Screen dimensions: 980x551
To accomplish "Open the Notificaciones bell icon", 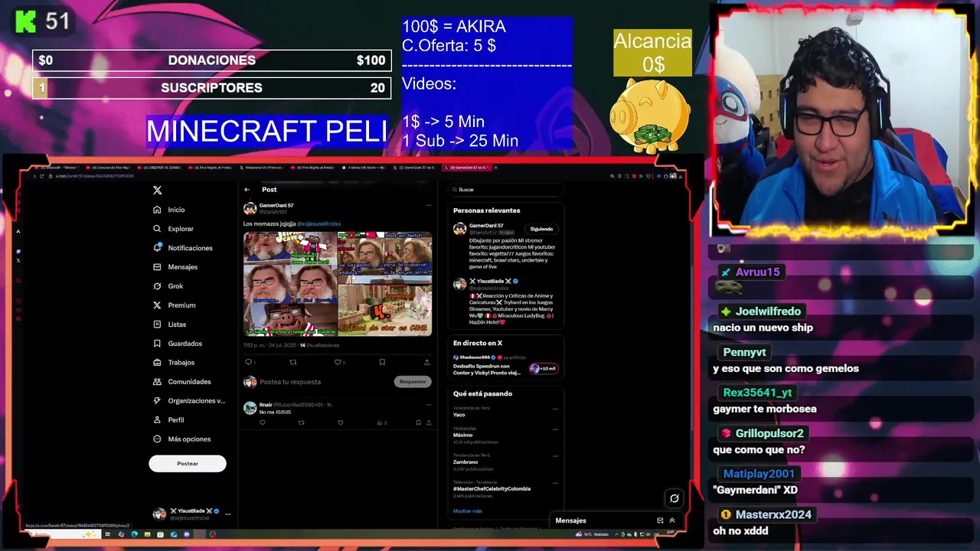I will [x=157, y=248].
